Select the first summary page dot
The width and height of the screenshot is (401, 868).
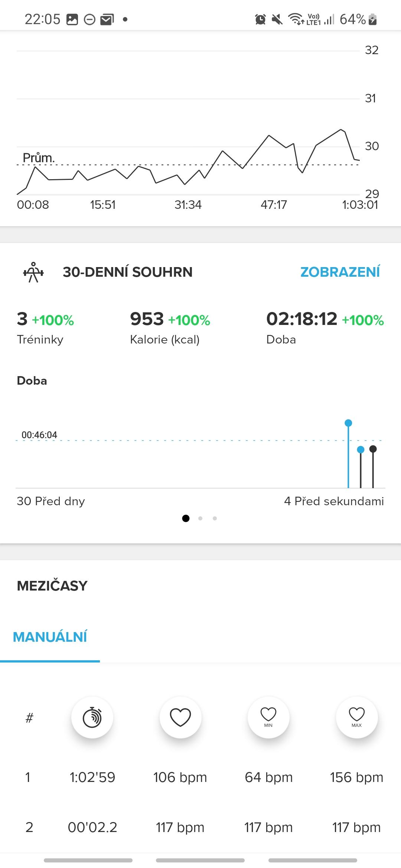[x=186, y=518]
